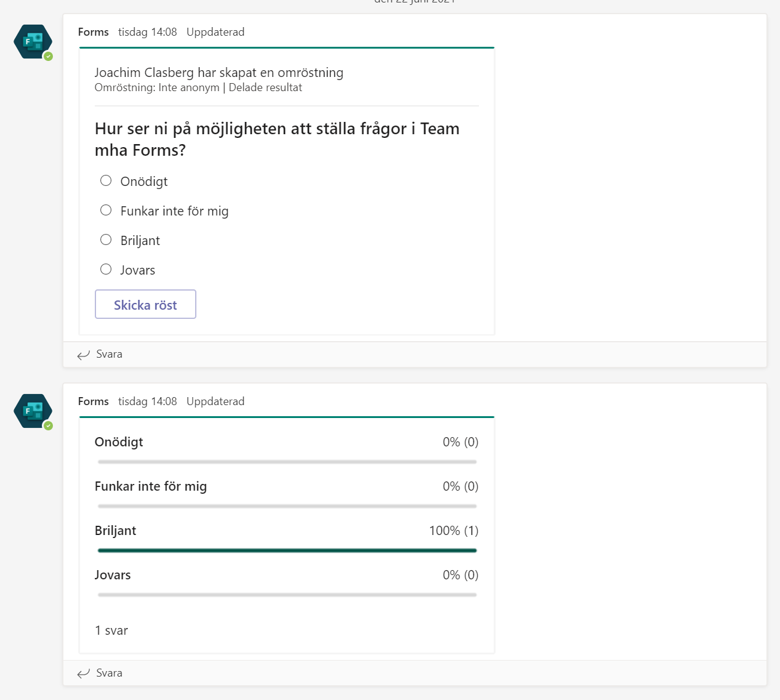
Task: Click Svara under the poll results
Action: [x=109, y=673]
